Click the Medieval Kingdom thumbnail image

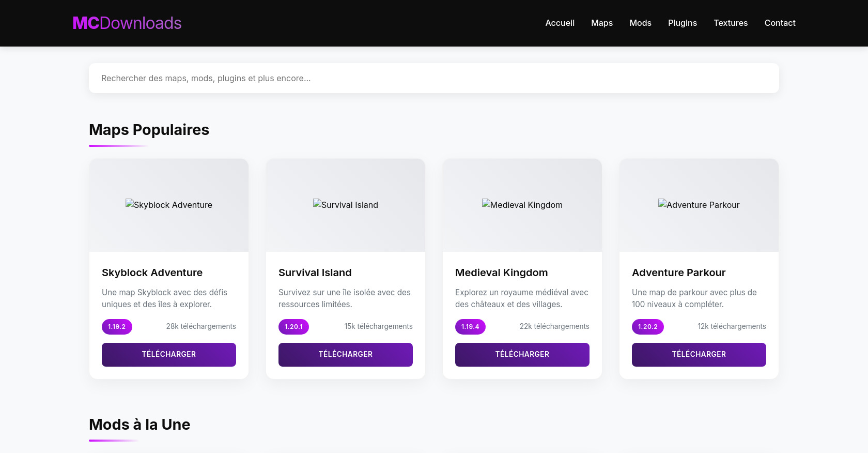pos(522,205)
